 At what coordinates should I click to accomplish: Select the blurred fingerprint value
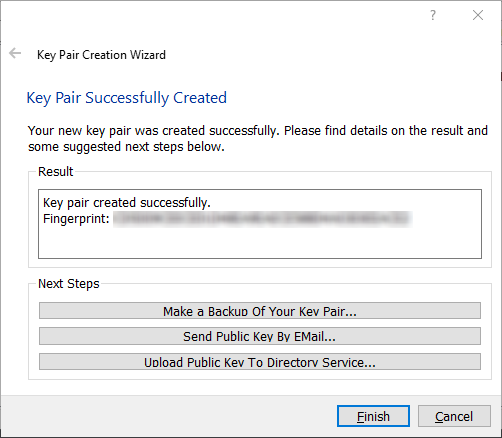point(262,219)
